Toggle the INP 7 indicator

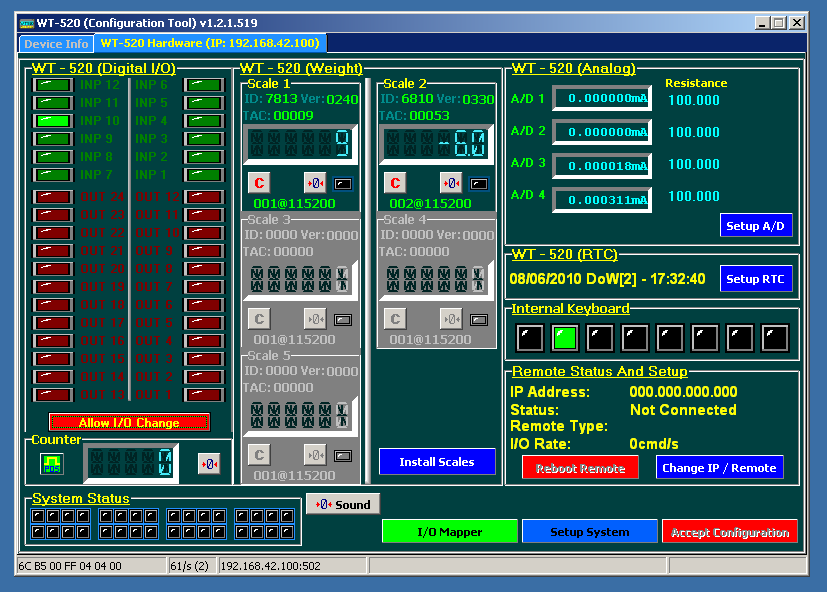point(53,175)
